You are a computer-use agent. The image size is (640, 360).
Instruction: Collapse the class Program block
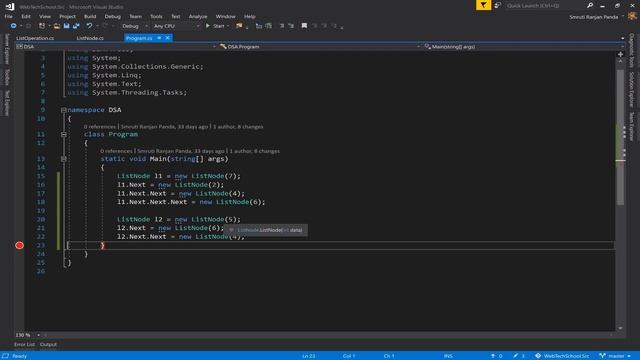pos(63,134)
